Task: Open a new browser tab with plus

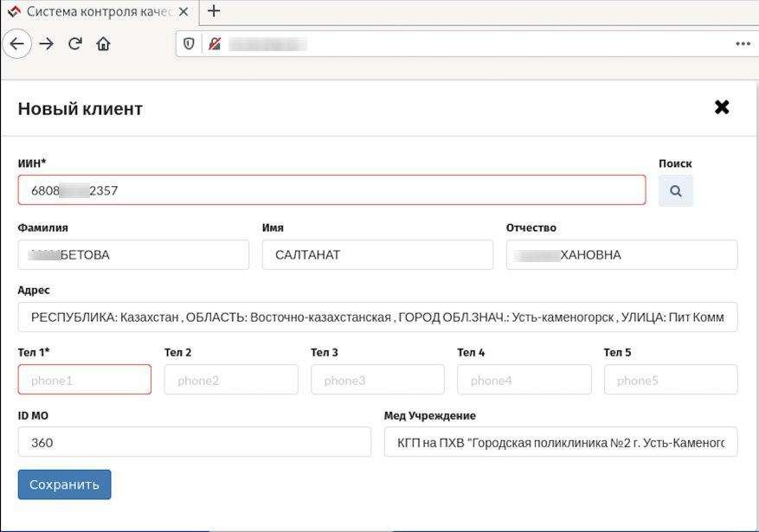Action: click(214, 11)
